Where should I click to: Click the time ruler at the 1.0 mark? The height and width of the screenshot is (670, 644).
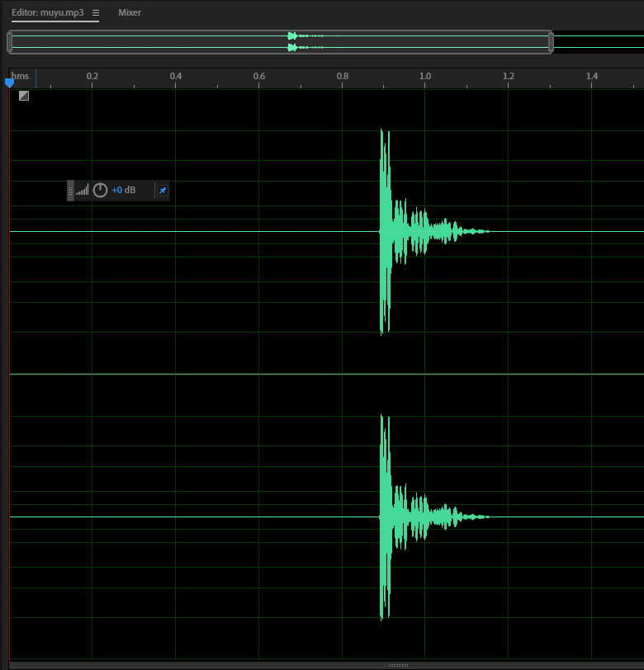point(425,78)
